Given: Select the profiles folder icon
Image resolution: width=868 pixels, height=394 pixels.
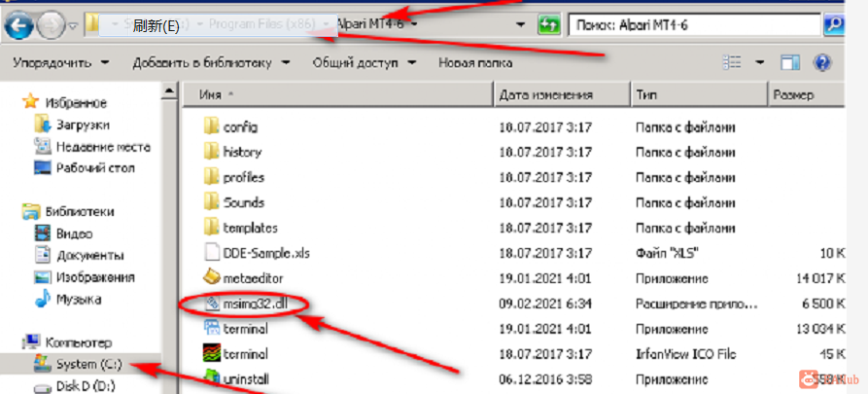Looking at the screenshot, I should 212,177.
